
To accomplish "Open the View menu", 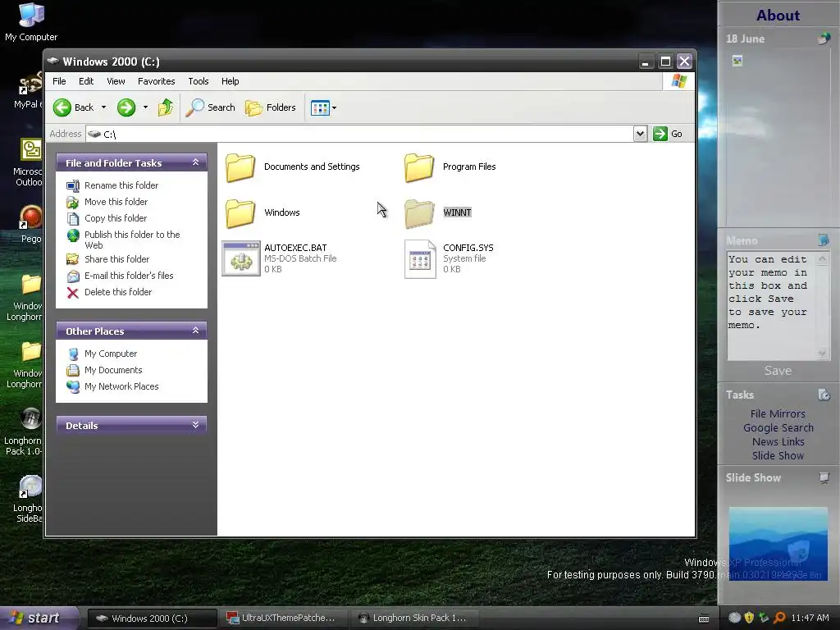I will (x=116, y=81).
